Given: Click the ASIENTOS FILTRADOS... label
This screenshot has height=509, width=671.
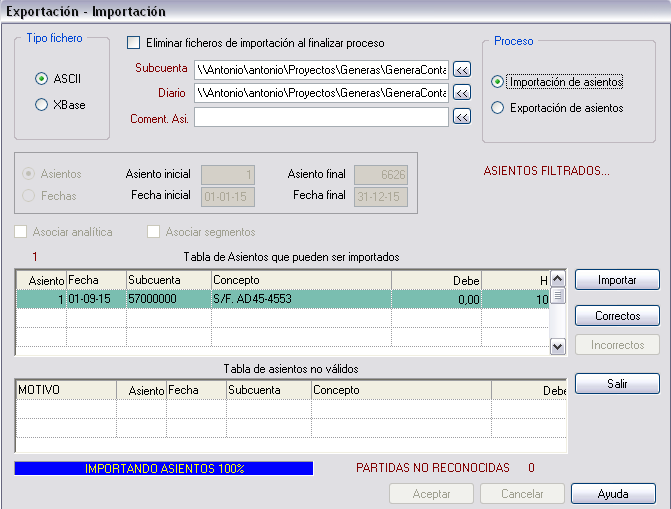Looking at the screenshot, I should 546,171.
